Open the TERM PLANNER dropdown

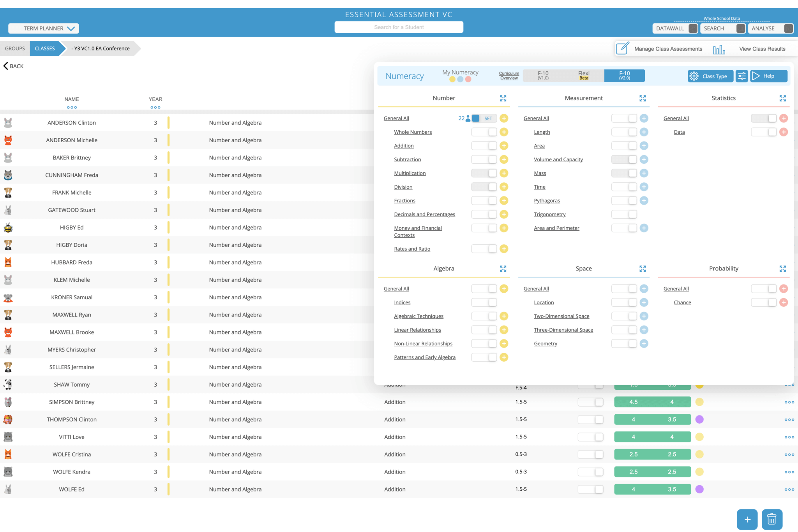coord(44,28)
